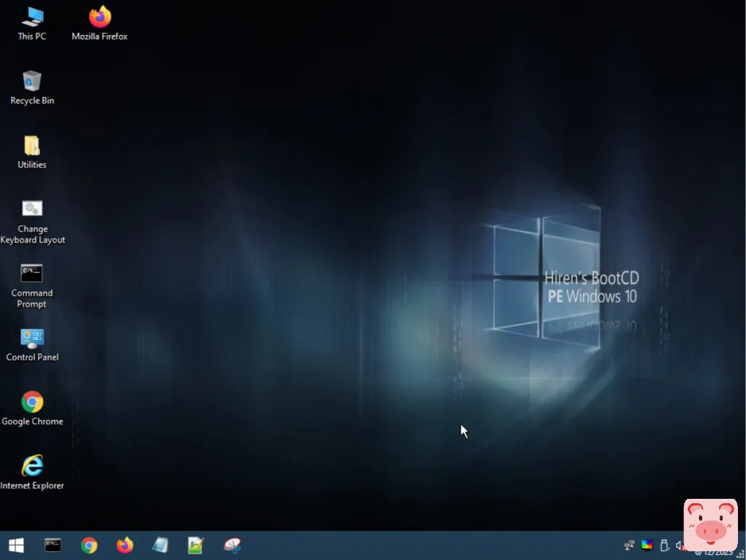Click the muted volume tray icon
Screen dimensions: 746x560
pyautogui.click(x=680, y=545)
